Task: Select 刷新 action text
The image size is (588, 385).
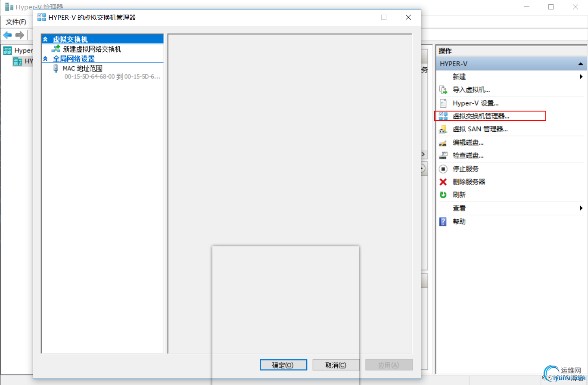Action: pyautogui.click(x=459, y=195)
